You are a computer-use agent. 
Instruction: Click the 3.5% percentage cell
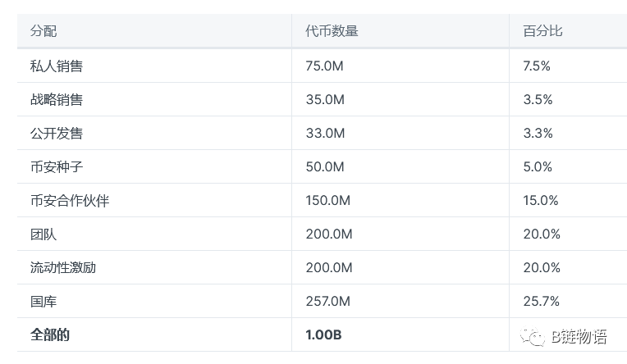point(538,99)
